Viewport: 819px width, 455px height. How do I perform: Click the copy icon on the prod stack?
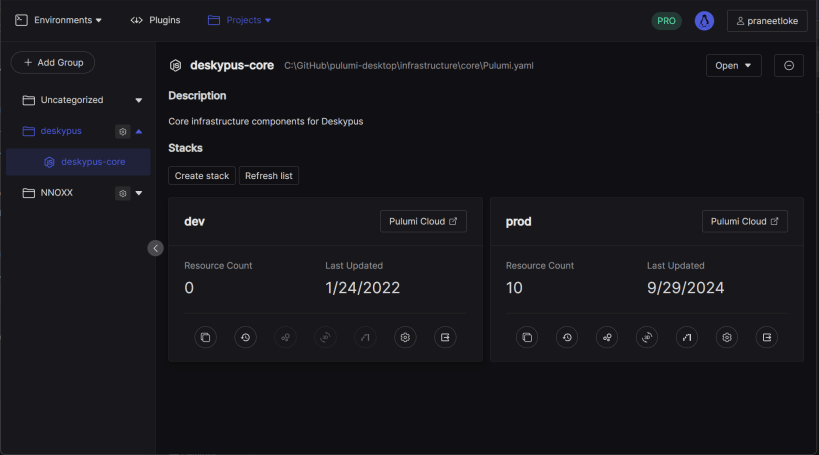click(527, 338)
